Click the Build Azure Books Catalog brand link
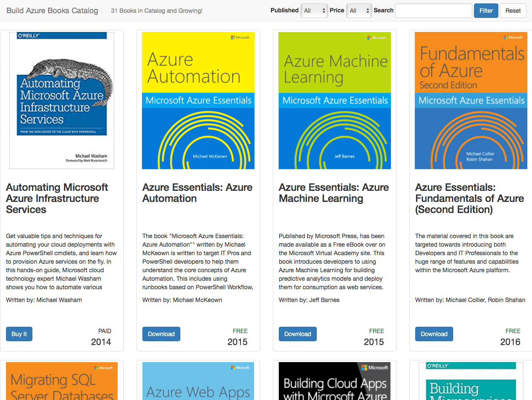Viewport: 532px width, 400px height. click(52, 11)
